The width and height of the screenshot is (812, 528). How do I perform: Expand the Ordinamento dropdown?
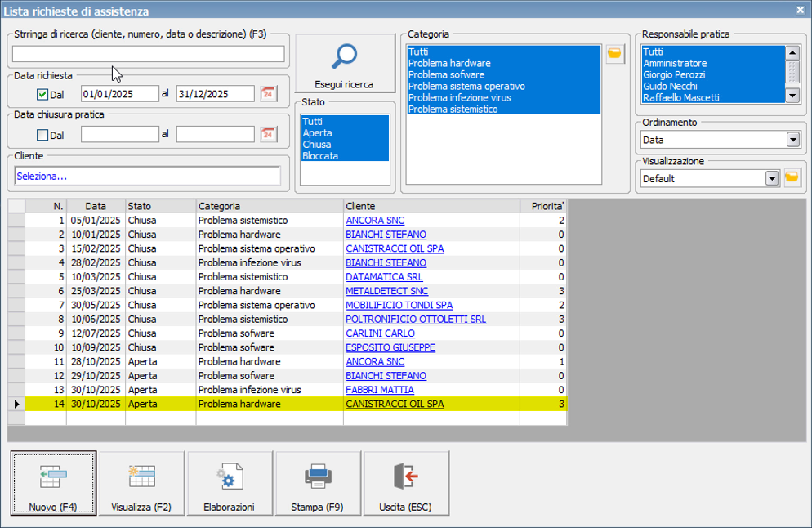pos(792,140)
